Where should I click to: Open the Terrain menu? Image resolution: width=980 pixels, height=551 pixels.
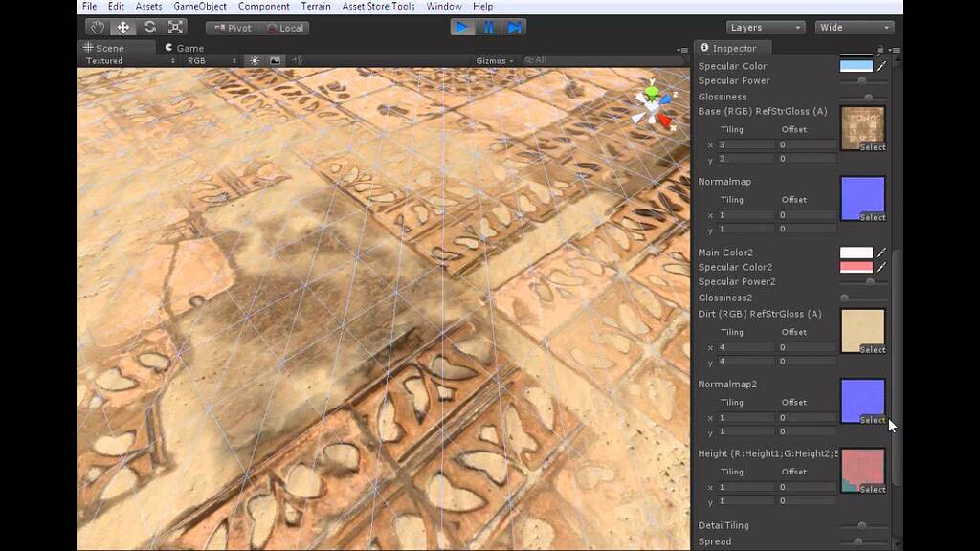pyautogui.click(x=315, y=7)
